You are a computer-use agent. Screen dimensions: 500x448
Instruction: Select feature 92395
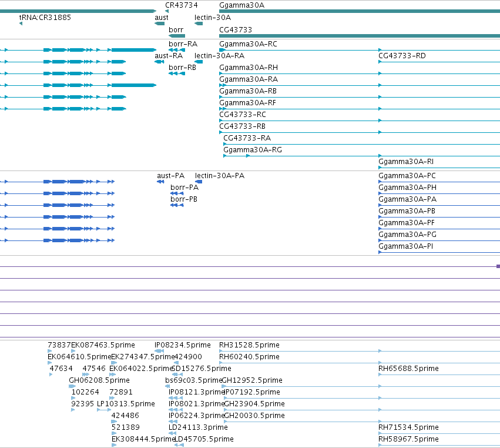pos(83,404)
